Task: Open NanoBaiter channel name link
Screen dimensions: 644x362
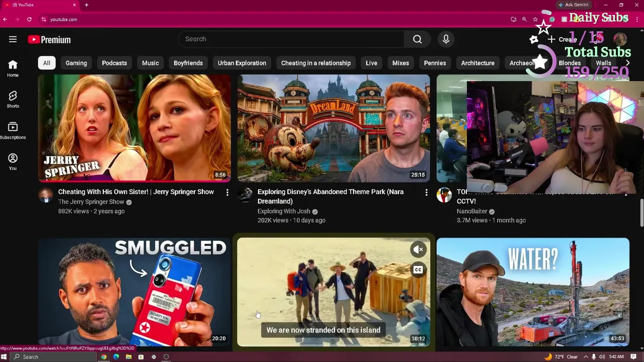Action: [x=472, y=211]
